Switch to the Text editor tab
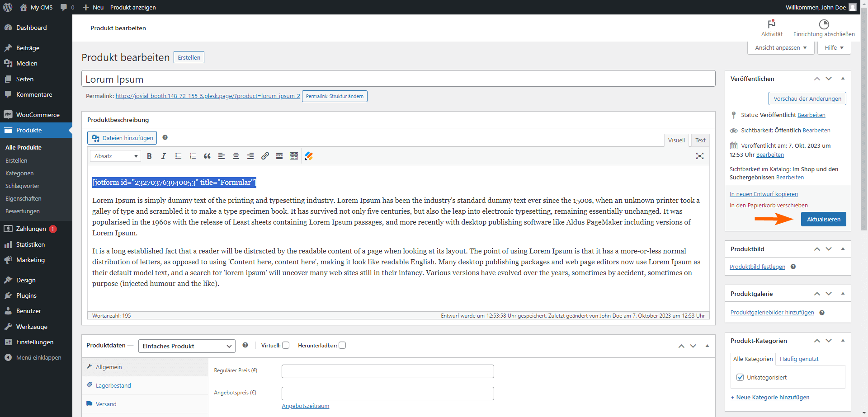Viewport: 868px width, 417px height. pos(700,140)
